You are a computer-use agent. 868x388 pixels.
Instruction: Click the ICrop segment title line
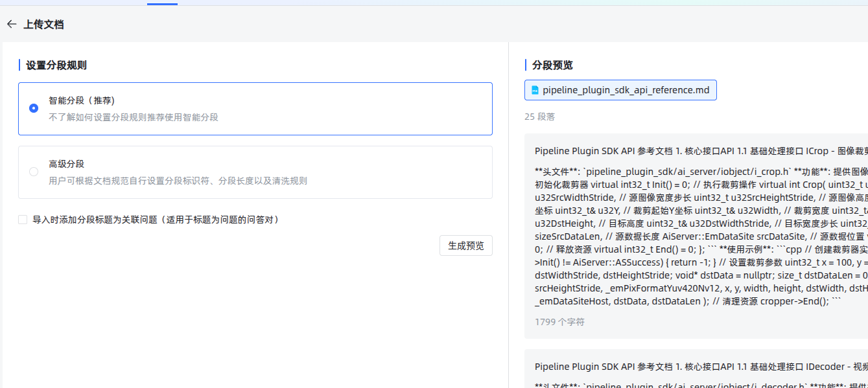[x=701, y=151]
